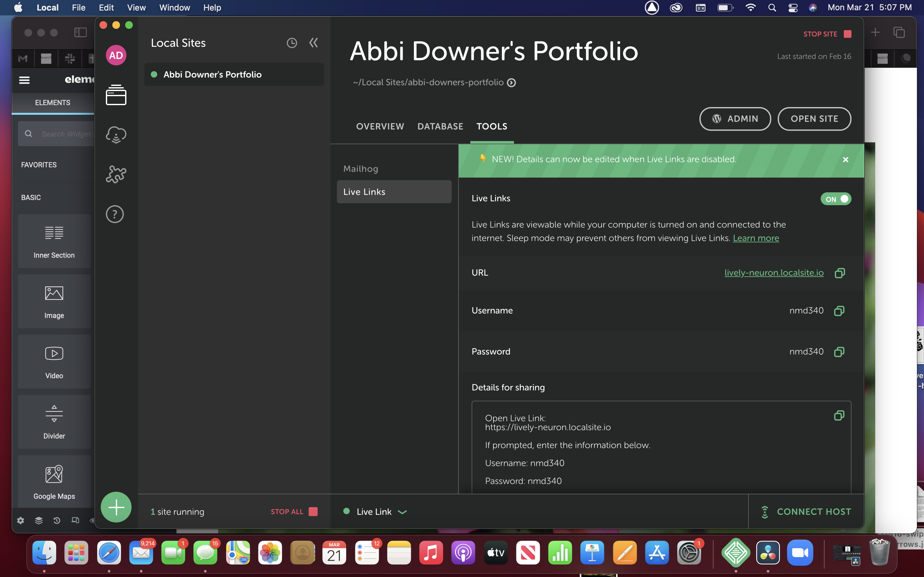Open the recent sites clock icon
The height and width of the screenshot is (577, 924).
[x=292, y=43]
